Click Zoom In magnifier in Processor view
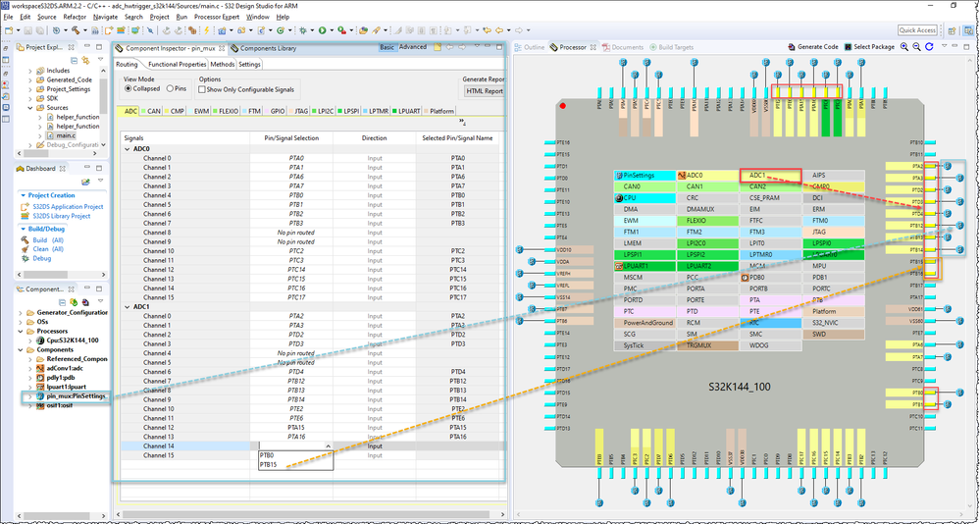This screenshot has height=524, width=980. (x=904, y=47)
